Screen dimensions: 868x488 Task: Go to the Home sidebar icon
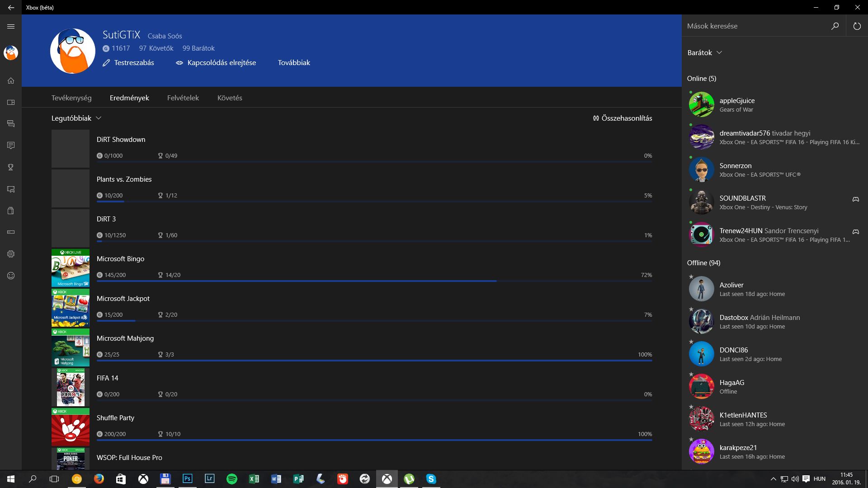point(11,81)
